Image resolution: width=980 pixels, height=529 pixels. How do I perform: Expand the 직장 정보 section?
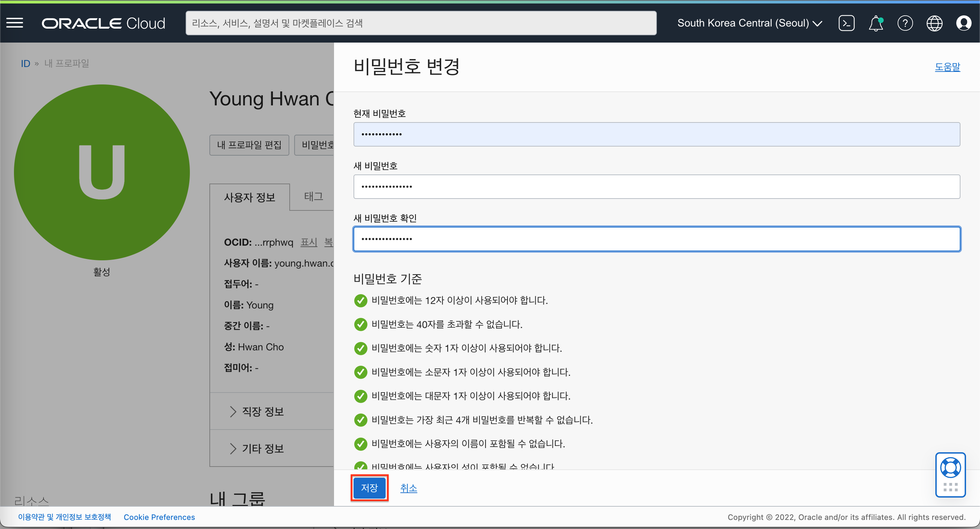click(257, 411)
